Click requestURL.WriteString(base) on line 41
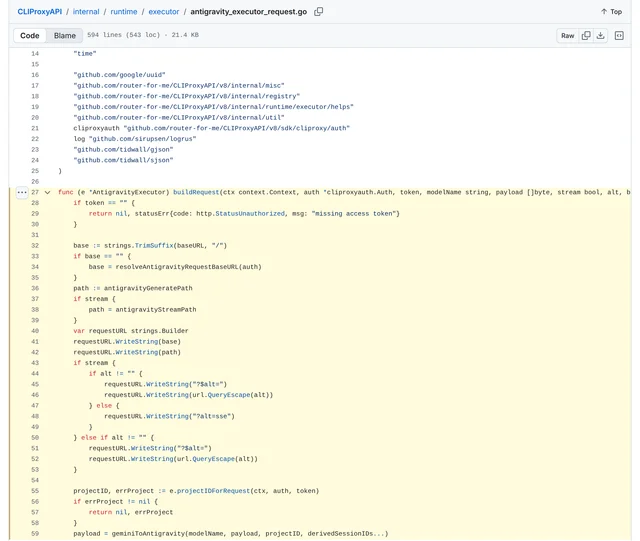Screen dimensions: 640x541 click(x=127, y=341)
